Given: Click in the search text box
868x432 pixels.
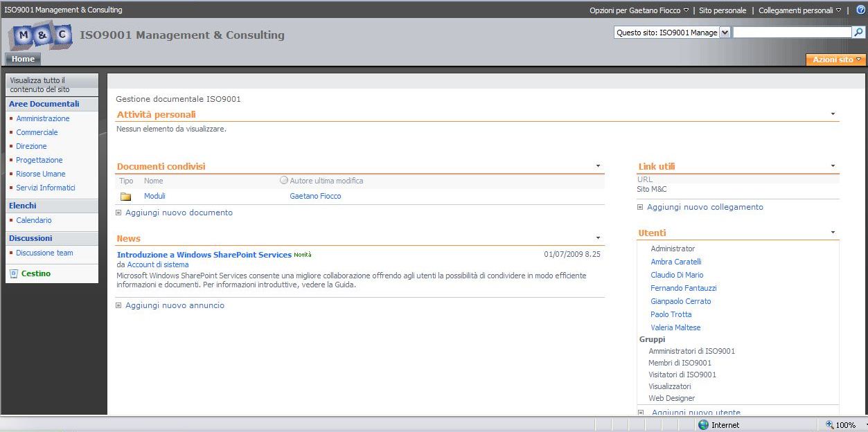Looking at the screenshot, I should 792,32.
